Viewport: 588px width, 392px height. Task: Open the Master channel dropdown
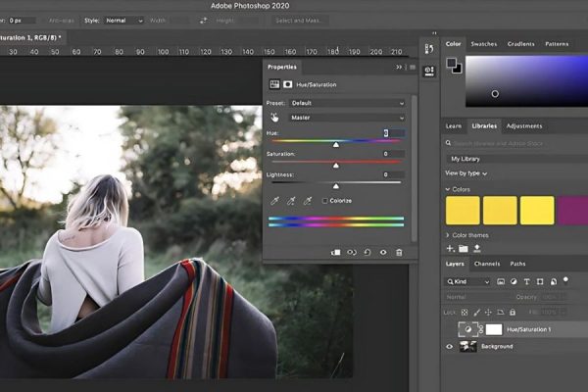coord(347,118)
